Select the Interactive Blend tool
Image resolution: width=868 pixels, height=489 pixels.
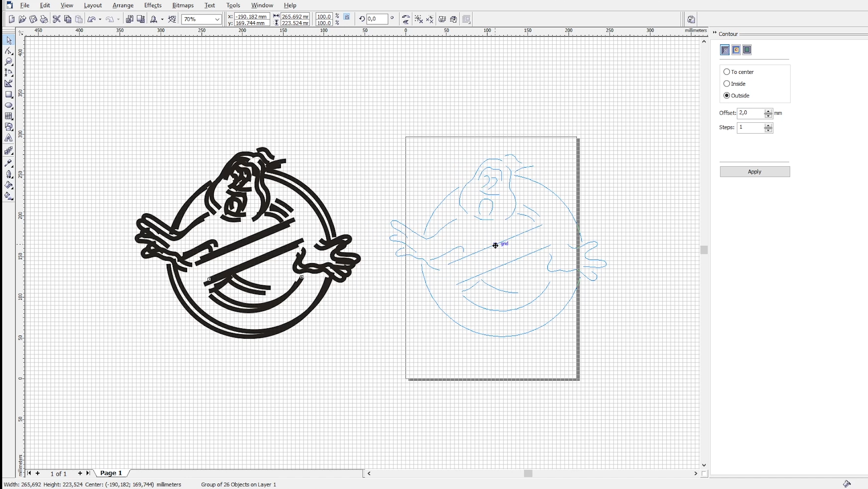coord(9,151)
